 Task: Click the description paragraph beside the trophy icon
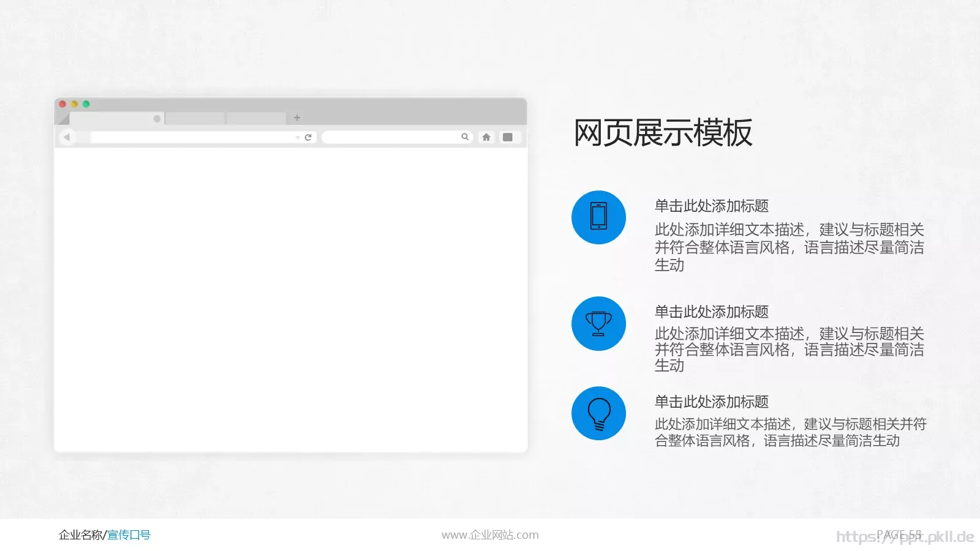(790, 350)
